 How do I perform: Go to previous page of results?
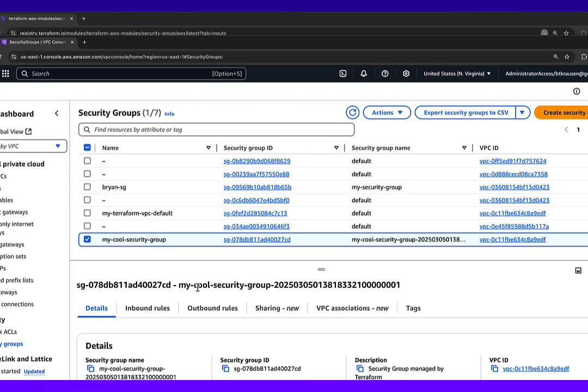(x=566, y=130)
